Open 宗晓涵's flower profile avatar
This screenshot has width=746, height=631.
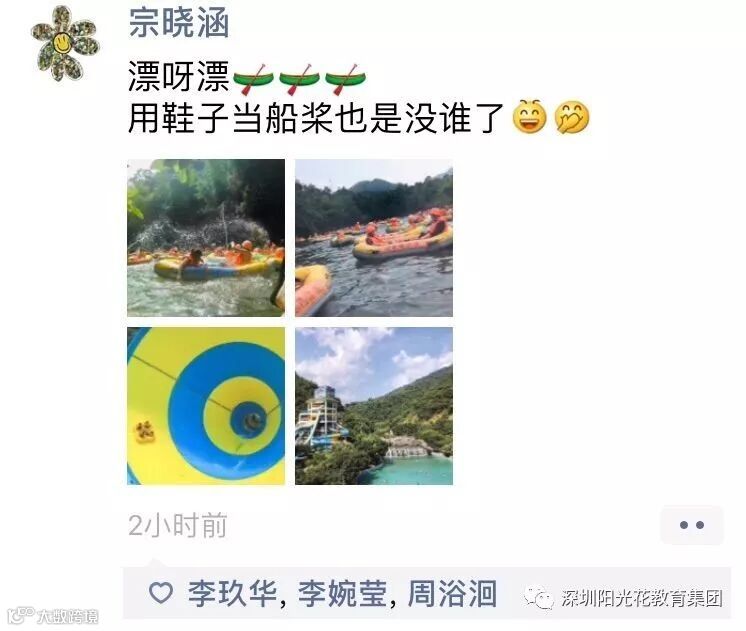(65, 43)
